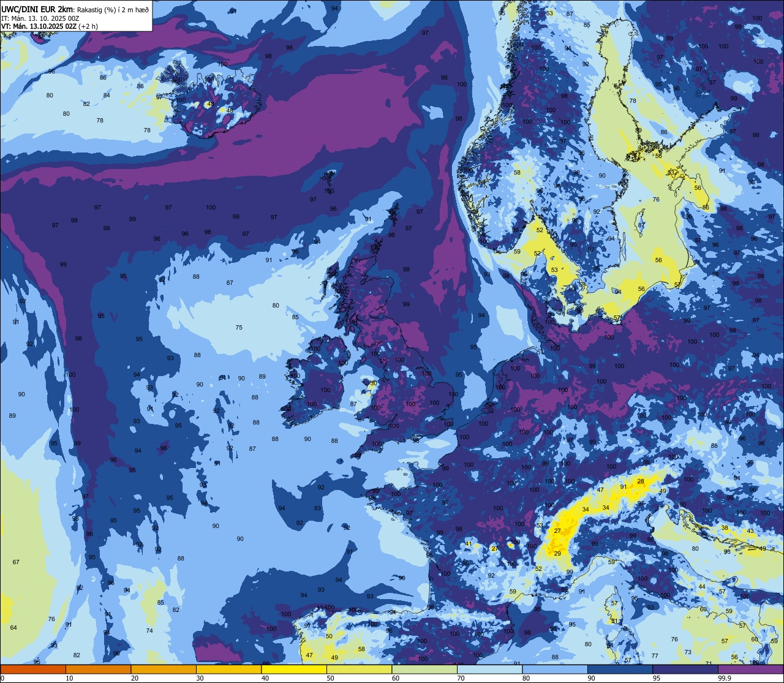This screenshot has width=784, height=683.
Task: Click the 50–60 % pale yellow legend swatch
Action: tap(359, 669)
